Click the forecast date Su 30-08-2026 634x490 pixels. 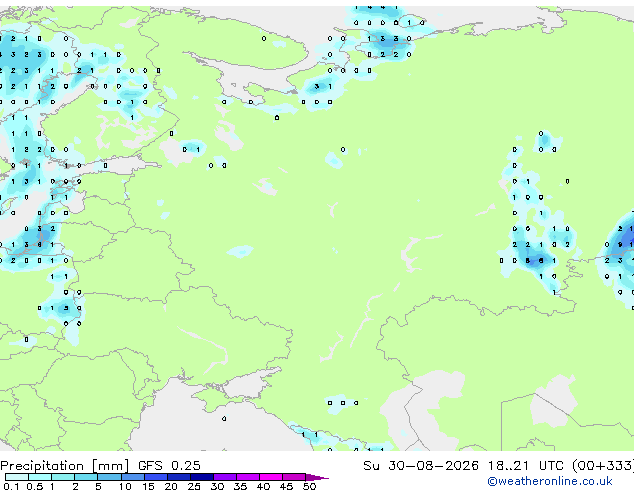421,466
